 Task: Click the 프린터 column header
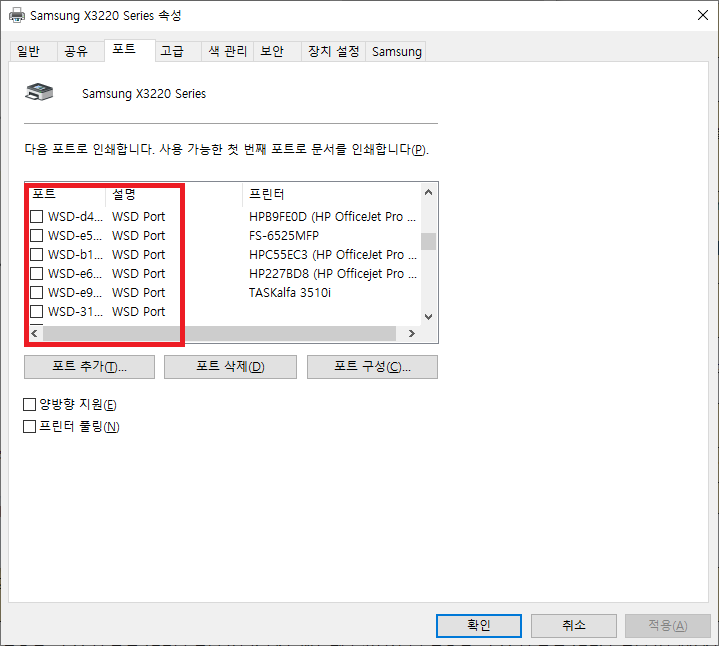(332, 194)
